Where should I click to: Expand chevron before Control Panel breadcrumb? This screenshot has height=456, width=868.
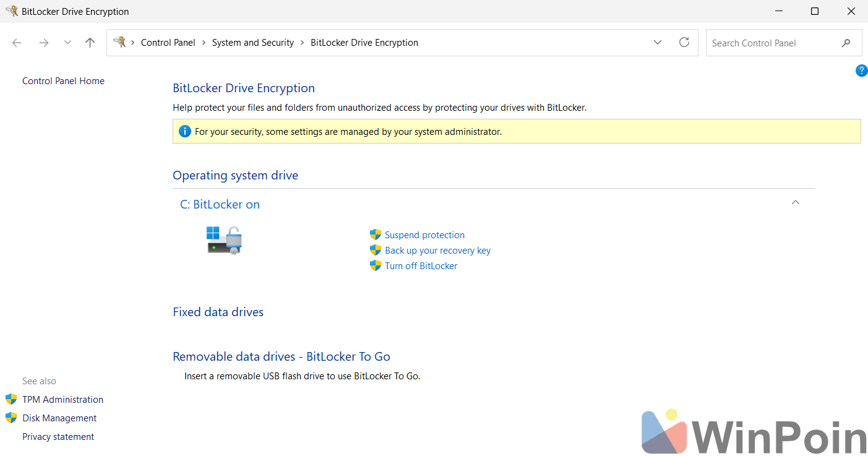coord(133,43)
